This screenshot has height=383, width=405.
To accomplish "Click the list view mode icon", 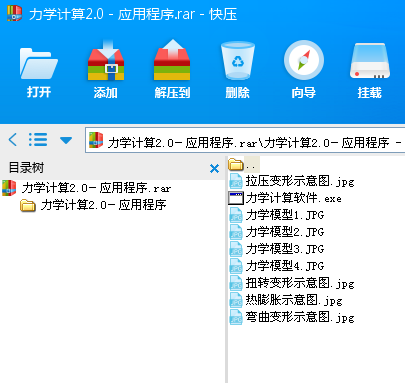I will point(38,140).
